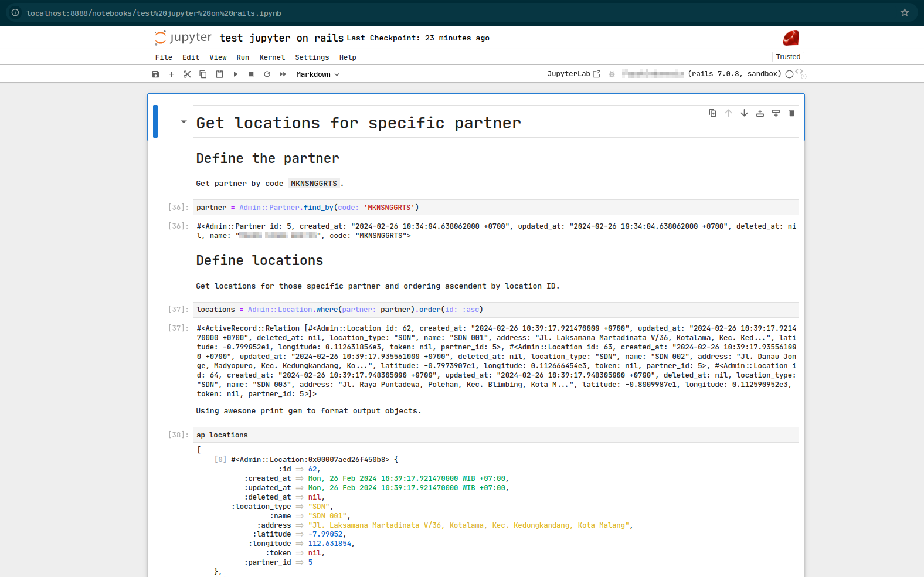
Task: Click the locations where/order code cell
Action: (495, 310)
